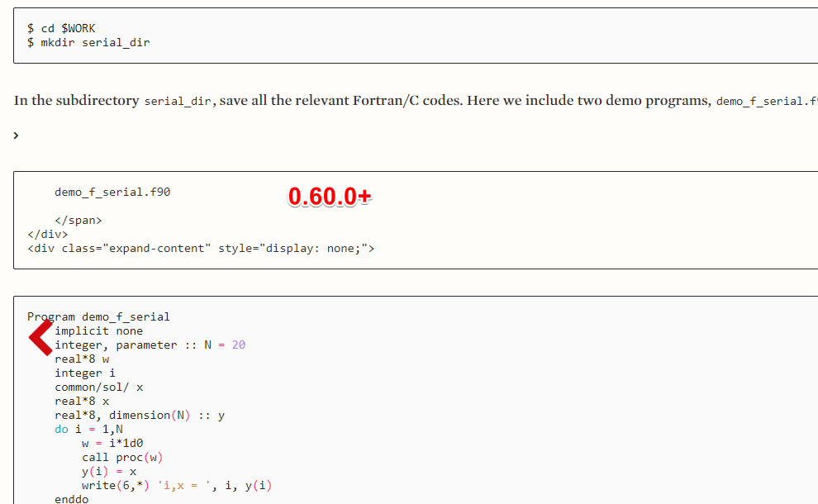The image size is (818, 504).
Task: Click the closing </div> tag text
Action: click(x=47, y=235)
